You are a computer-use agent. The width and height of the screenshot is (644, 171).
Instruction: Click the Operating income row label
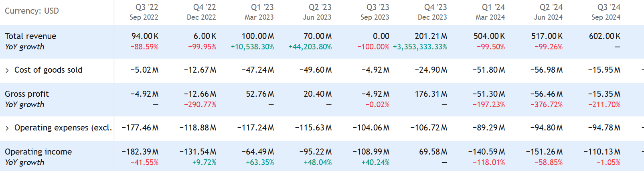[x=38, y=152]
